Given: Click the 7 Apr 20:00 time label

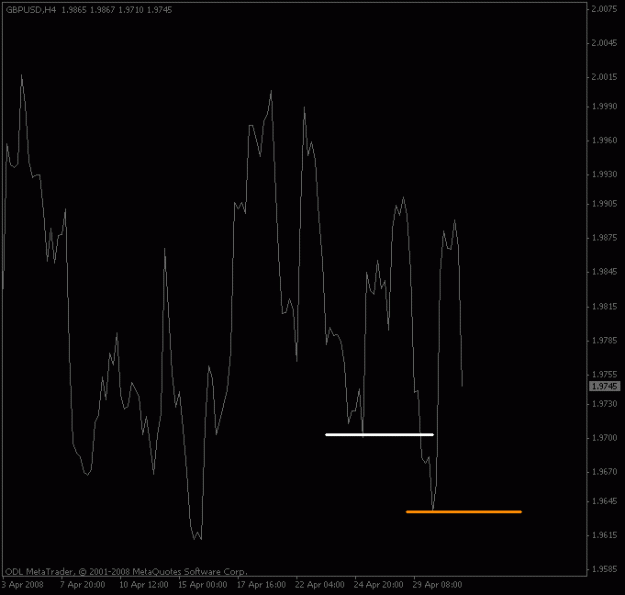Looking at the screenshot, I should point(83,585).
